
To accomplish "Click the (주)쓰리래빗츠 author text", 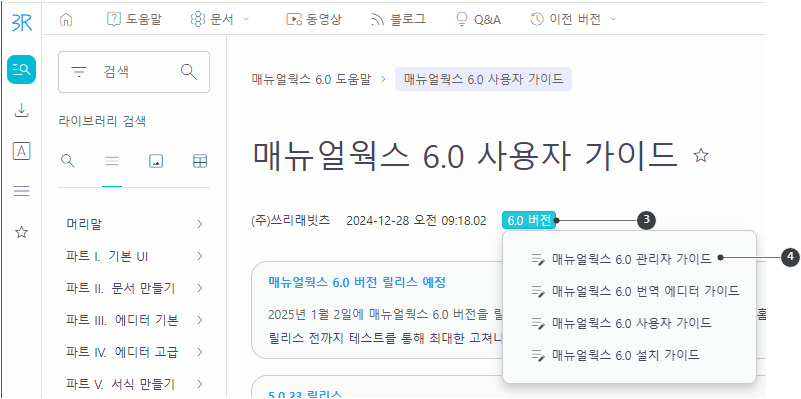I will click(x=291, y=221).
